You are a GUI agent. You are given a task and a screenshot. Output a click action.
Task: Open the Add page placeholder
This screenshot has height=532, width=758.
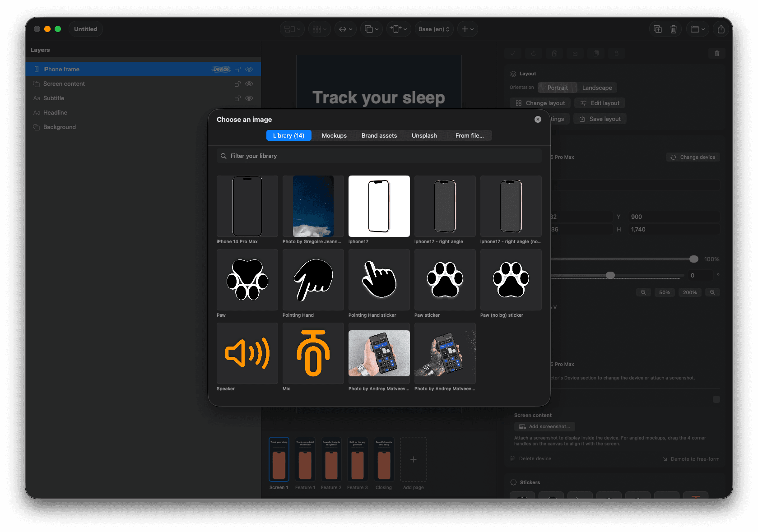pyautogui.click(x=413, y=459)
